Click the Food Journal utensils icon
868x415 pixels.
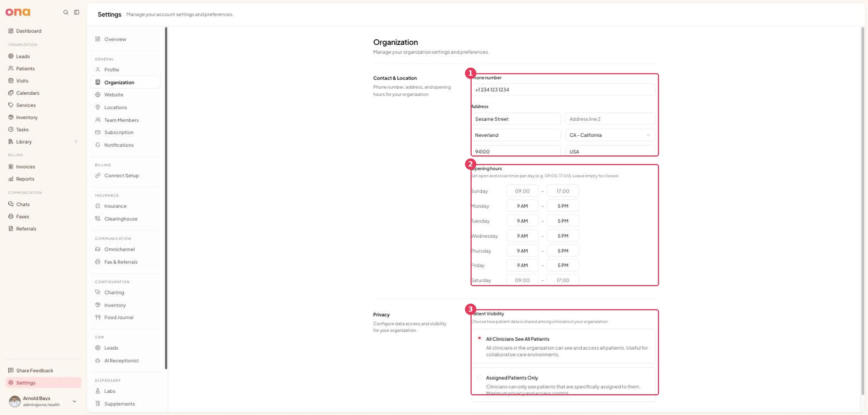98,317
